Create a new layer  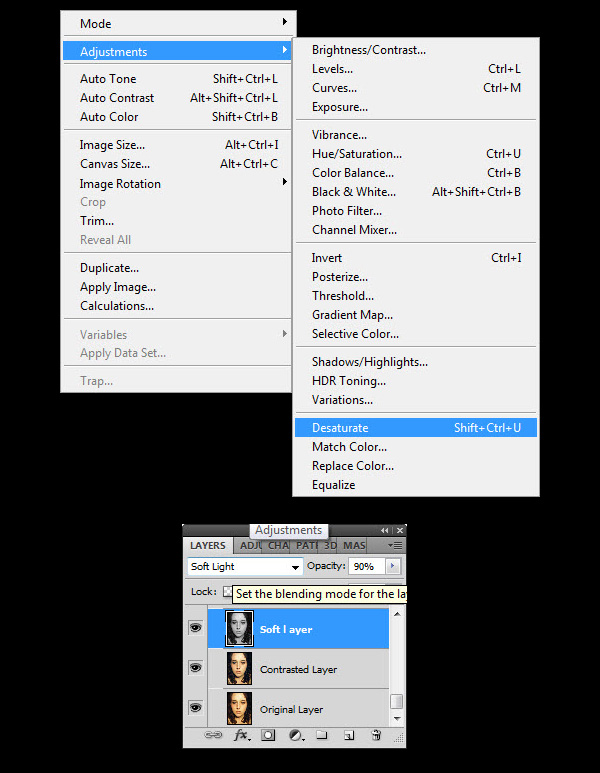point(349,735)
